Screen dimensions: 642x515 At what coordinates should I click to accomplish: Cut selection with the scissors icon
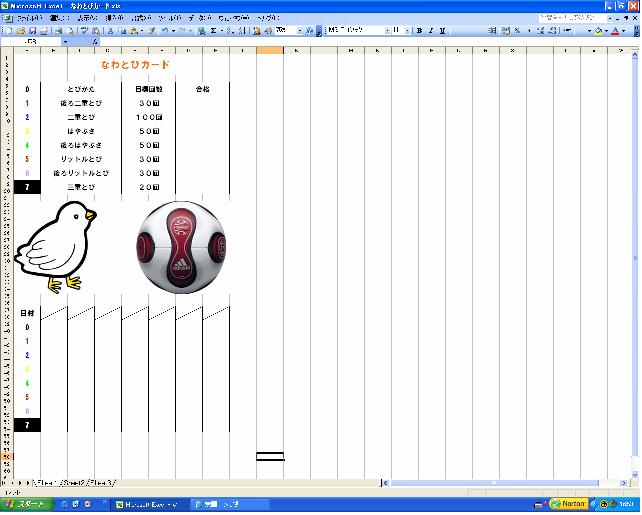(x=111, y=31)
